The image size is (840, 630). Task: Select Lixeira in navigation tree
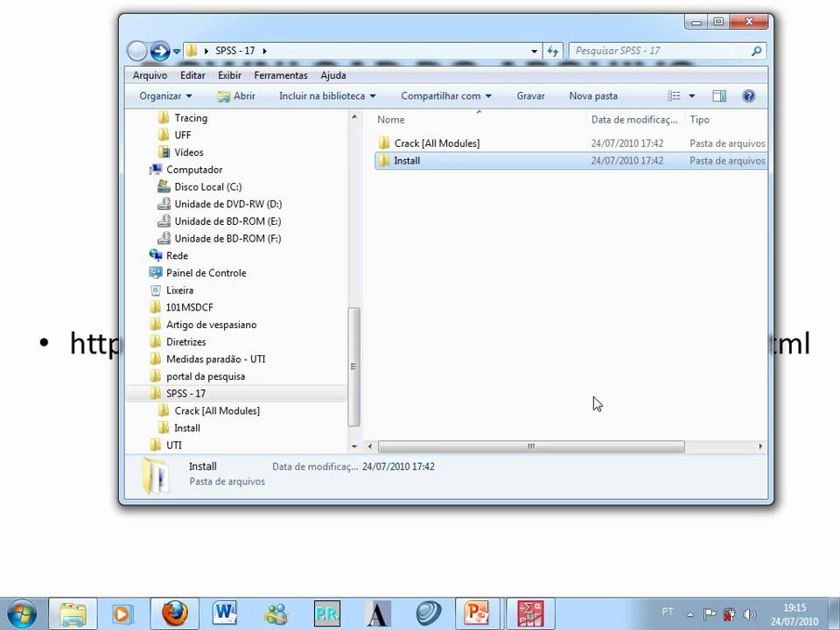coord(171,290)
